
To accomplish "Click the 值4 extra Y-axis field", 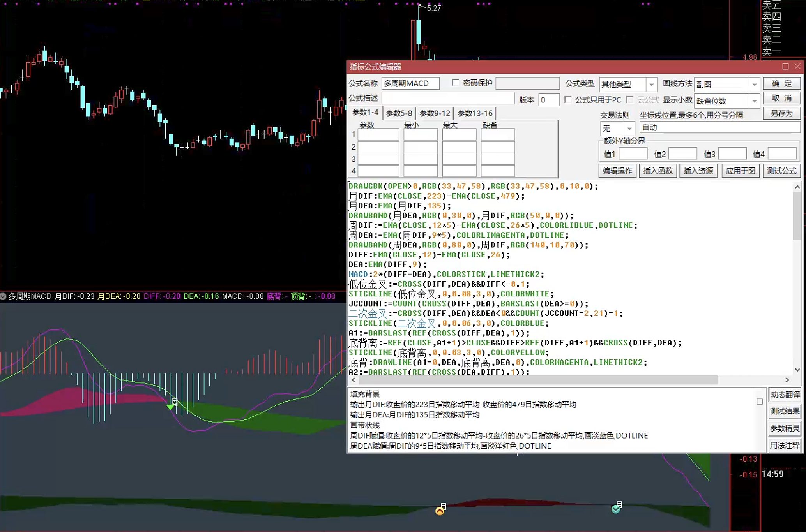I will click(x=782, y=153).
